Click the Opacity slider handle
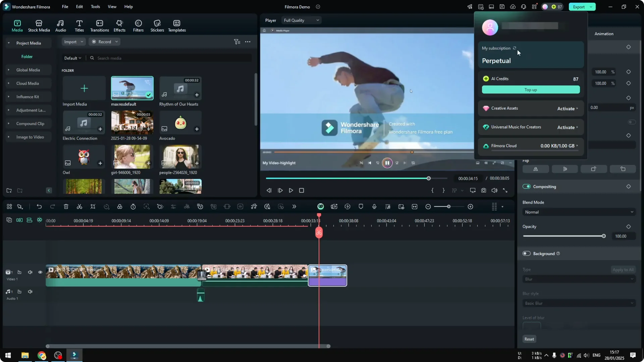This screenshot has width=644, height=362. 604,236
